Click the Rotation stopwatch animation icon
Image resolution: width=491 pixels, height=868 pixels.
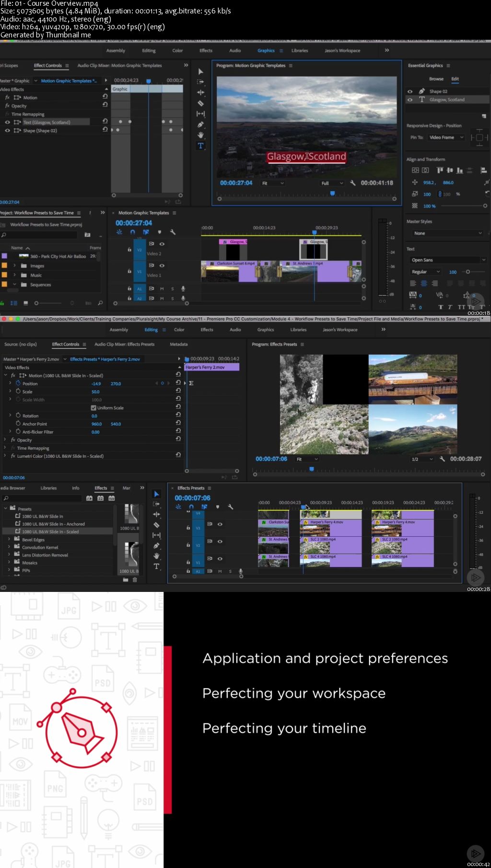(18, 416)
